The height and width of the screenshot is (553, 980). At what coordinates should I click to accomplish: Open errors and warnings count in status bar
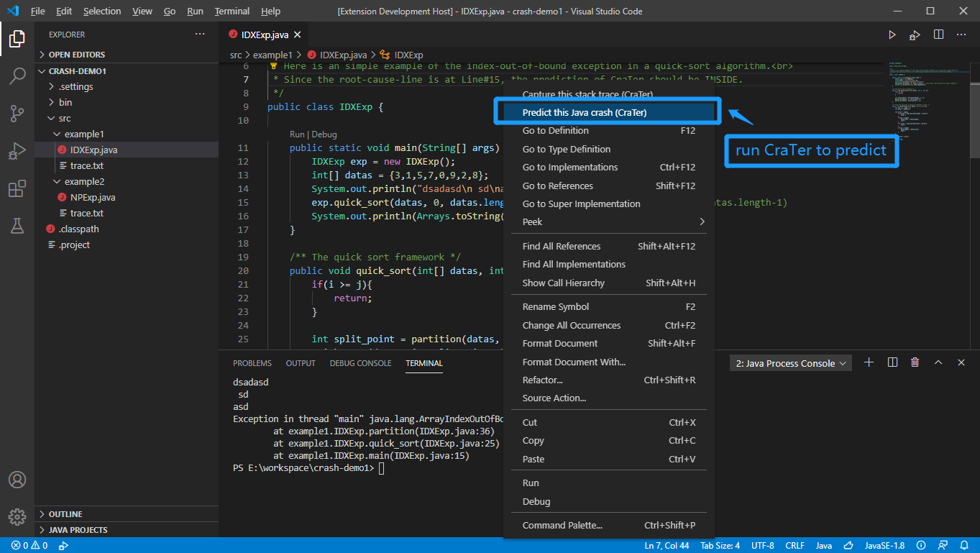click(29, 545)
